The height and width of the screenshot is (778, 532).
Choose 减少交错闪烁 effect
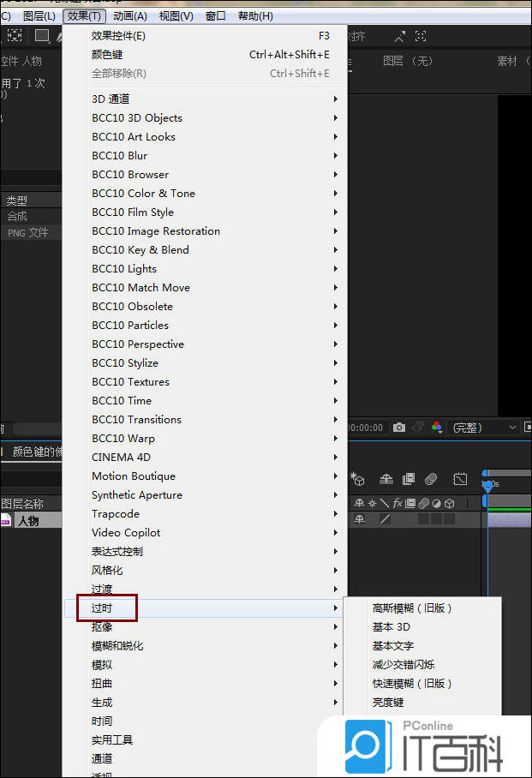(x=423, y=664)
